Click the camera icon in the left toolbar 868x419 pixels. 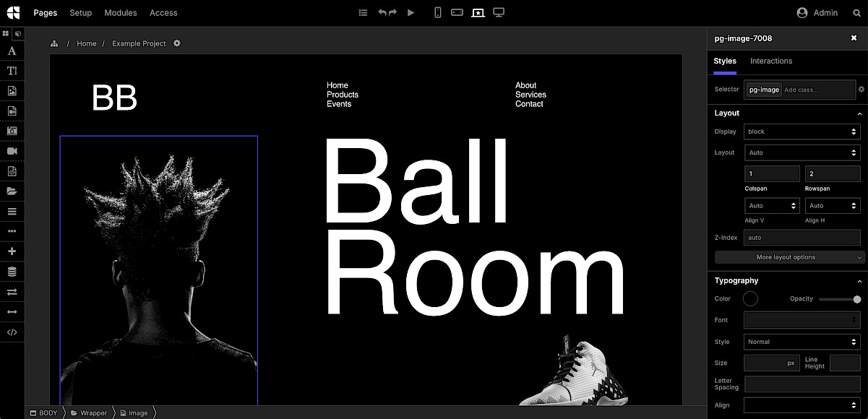click(12, 131)
